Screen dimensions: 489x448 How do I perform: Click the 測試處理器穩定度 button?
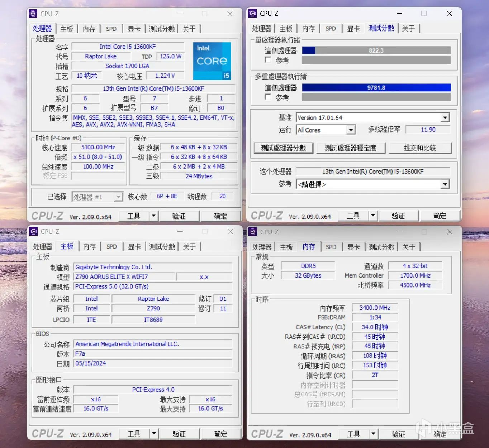pyautogui.click(x=351, y=148)
